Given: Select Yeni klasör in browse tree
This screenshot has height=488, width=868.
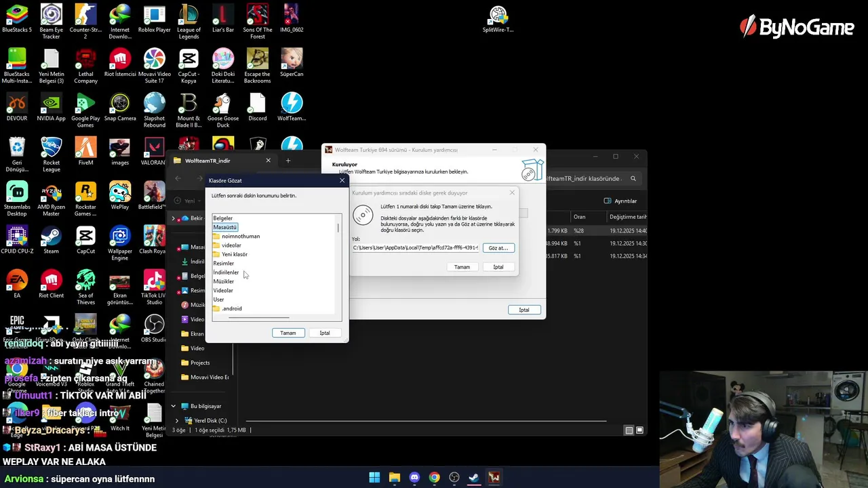Looking at the screenshot, I should (x=231, y=254).
